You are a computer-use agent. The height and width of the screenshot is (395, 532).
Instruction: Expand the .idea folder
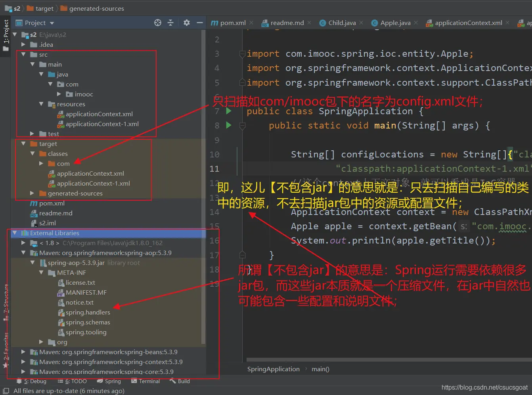(23, 44)
